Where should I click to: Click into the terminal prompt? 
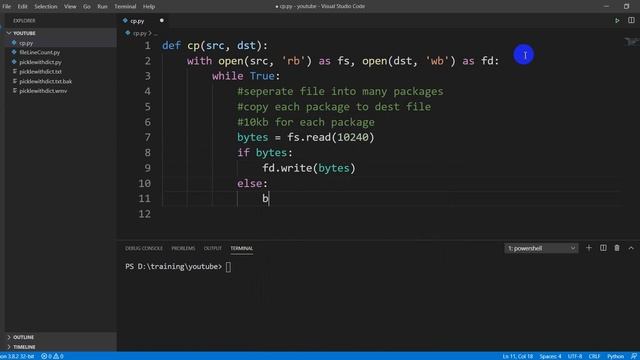pos(228,267)
